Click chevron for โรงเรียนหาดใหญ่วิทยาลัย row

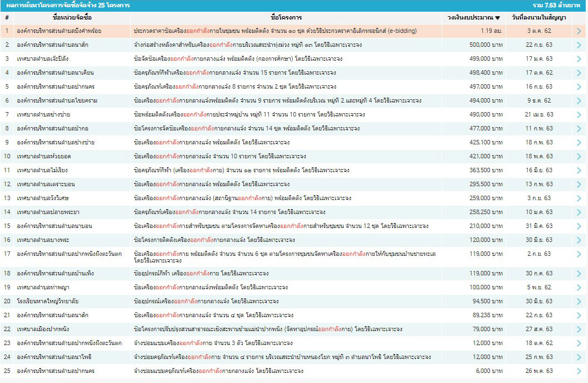pyautogui.click(x=579, y=301)
